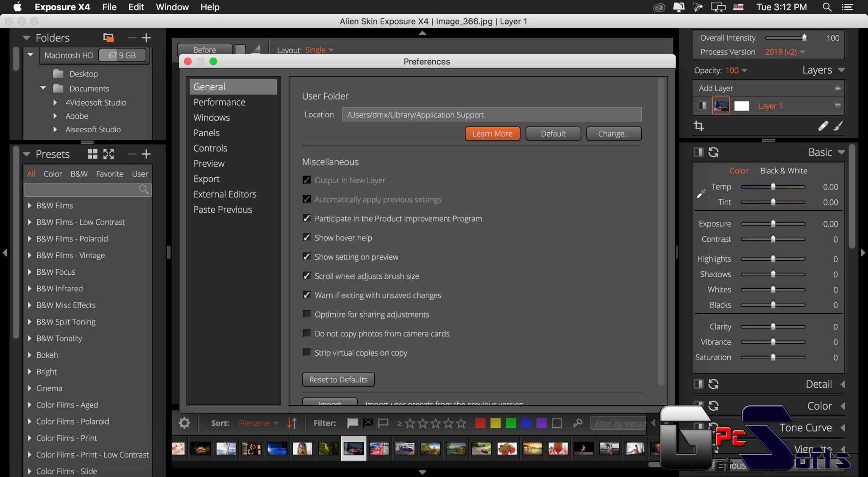Add a new folder with plus icon
This screenshot has width=868, height=477.
[x=146, y=38]
